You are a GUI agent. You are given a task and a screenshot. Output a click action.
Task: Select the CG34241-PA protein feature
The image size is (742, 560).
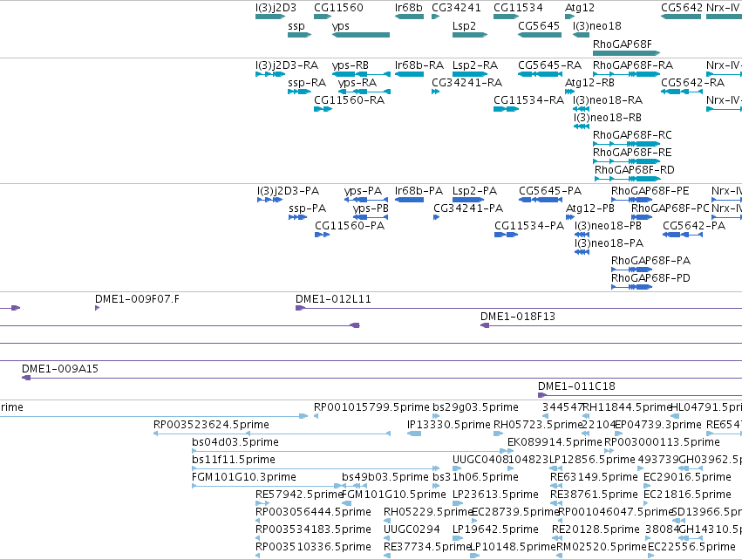pyautogui.click(x=436, y=217)
